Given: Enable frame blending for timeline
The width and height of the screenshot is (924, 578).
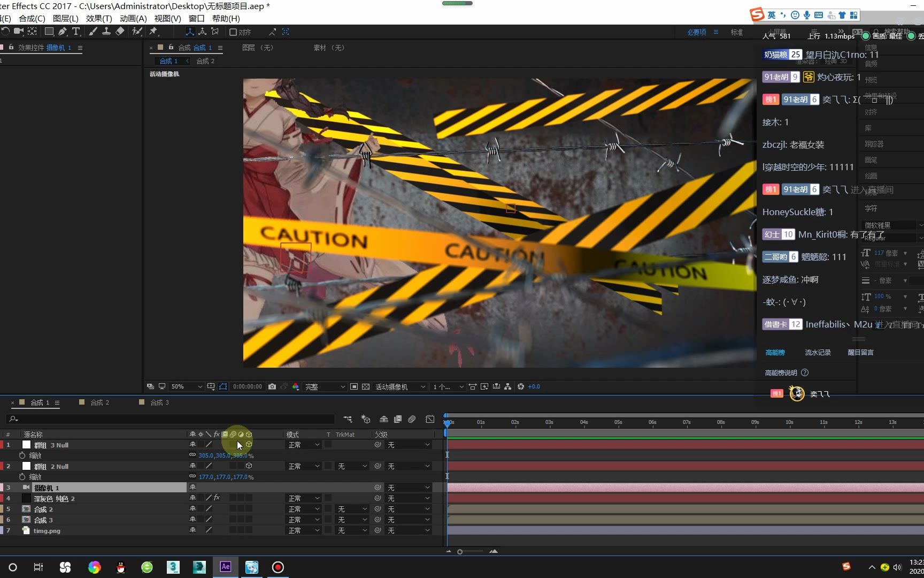Looking at the screenshot, I should 398,419.
